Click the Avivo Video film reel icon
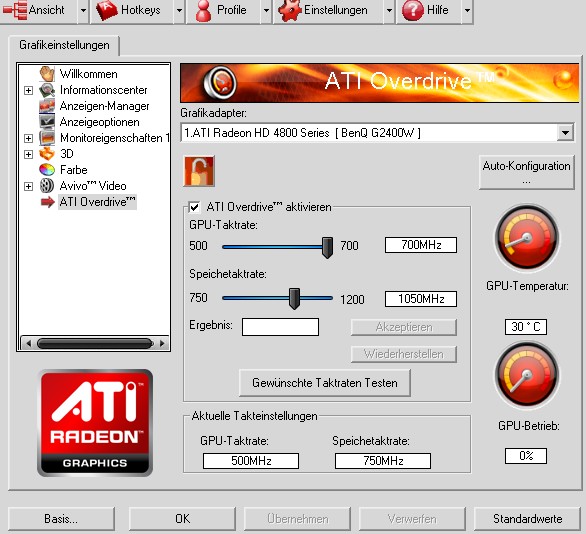Image resolution: width=586 pixels, height=534 pixels. (x=47, y=186)
